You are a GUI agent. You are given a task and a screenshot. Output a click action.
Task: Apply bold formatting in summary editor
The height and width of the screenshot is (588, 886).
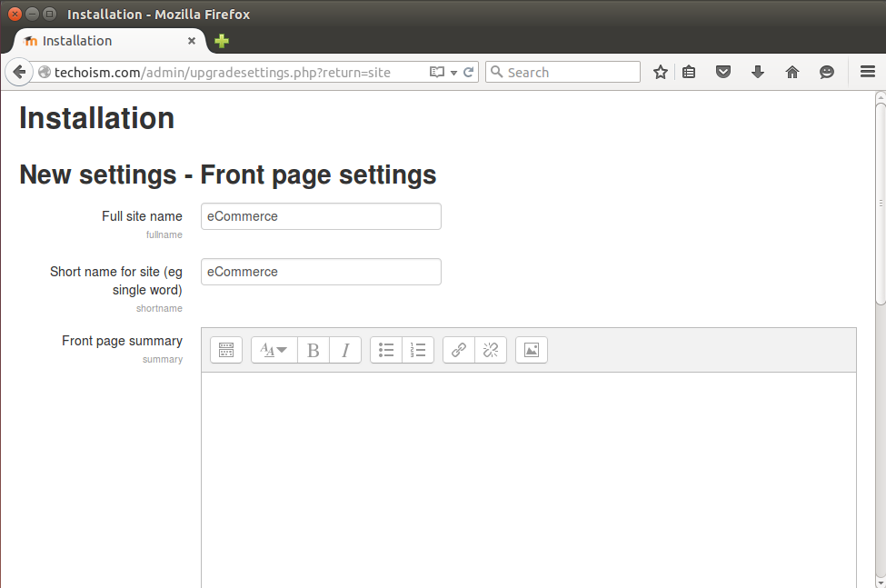pyautogui.click(x=314, y=350)
